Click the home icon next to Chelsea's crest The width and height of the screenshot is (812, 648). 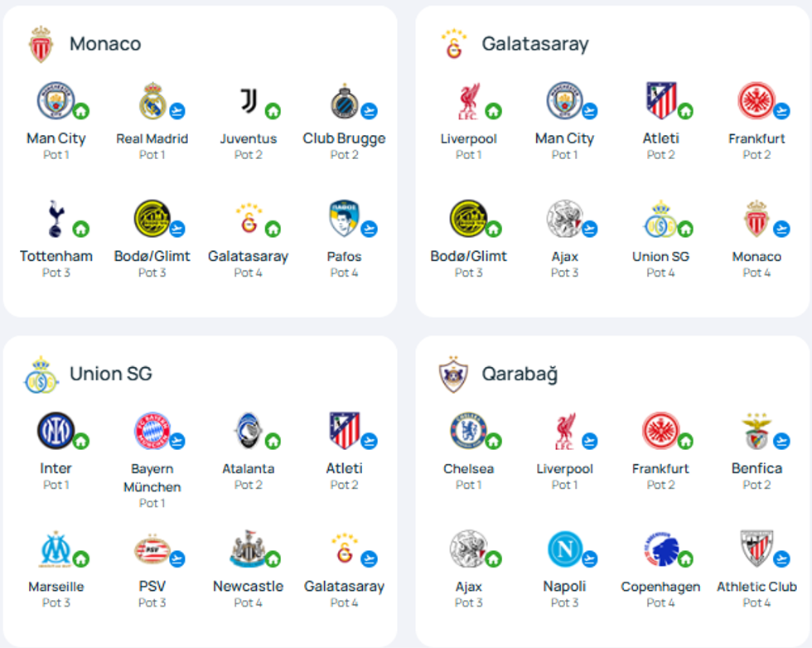[493, 441]
